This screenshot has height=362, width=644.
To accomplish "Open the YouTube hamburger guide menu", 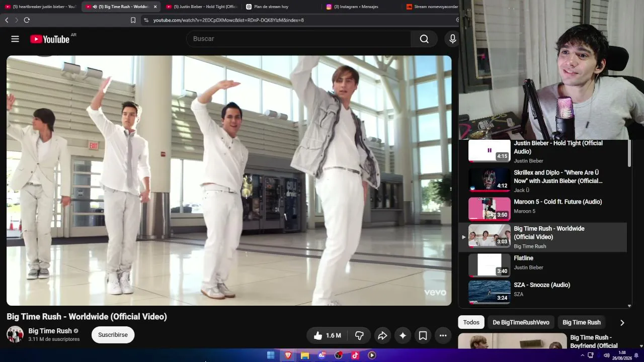I will click(15, 39).
